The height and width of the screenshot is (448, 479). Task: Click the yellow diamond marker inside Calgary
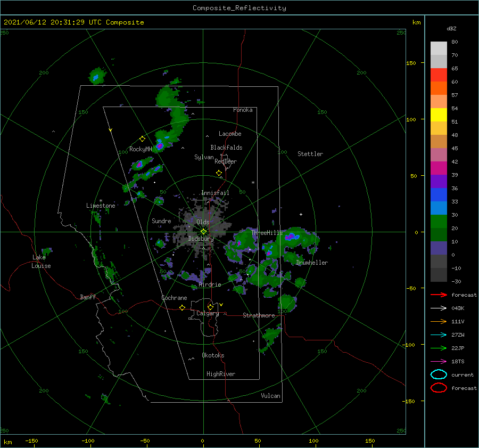coord(210,307)
